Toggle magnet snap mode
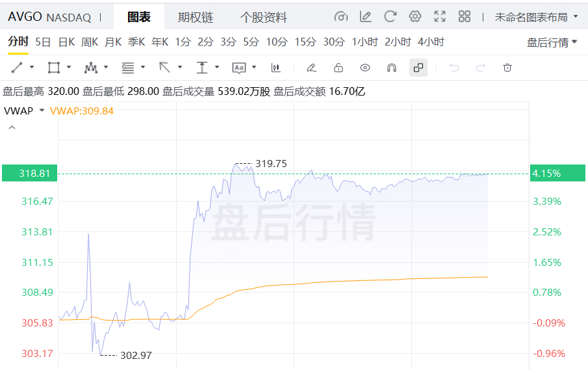The height and width of the screenshot is (370, 588). click(392, 68)
